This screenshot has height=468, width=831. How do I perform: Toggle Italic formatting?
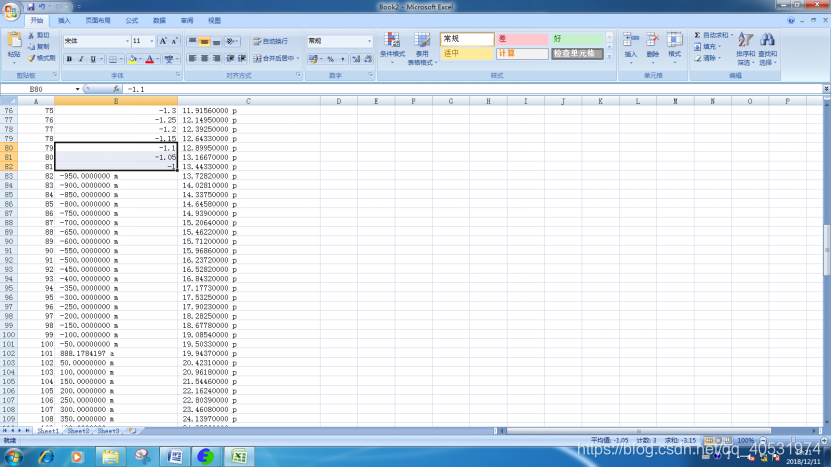click(81, 59)
